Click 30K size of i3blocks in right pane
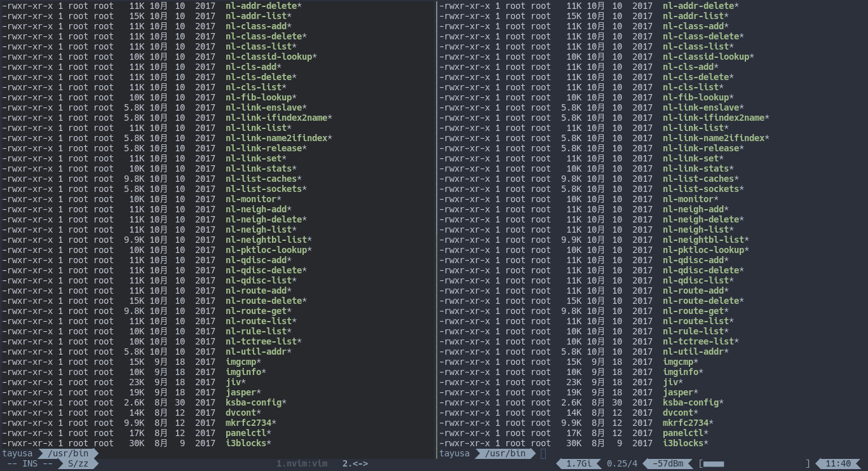 (x=574, y=443)
